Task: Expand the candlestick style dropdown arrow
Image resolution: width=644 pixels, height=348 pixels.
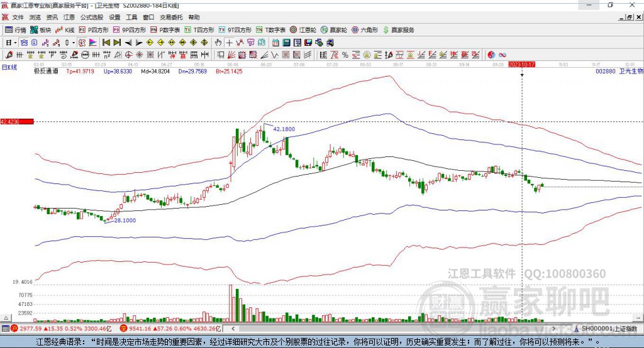Action: [x=74, y=43]
